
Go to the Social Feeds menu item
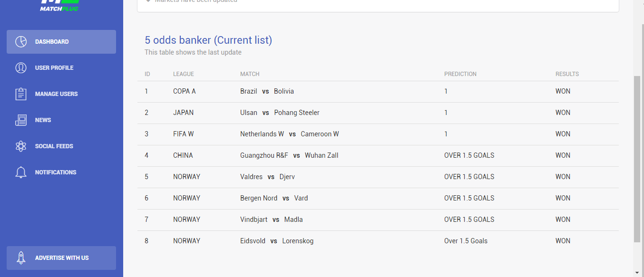[61, 146]
